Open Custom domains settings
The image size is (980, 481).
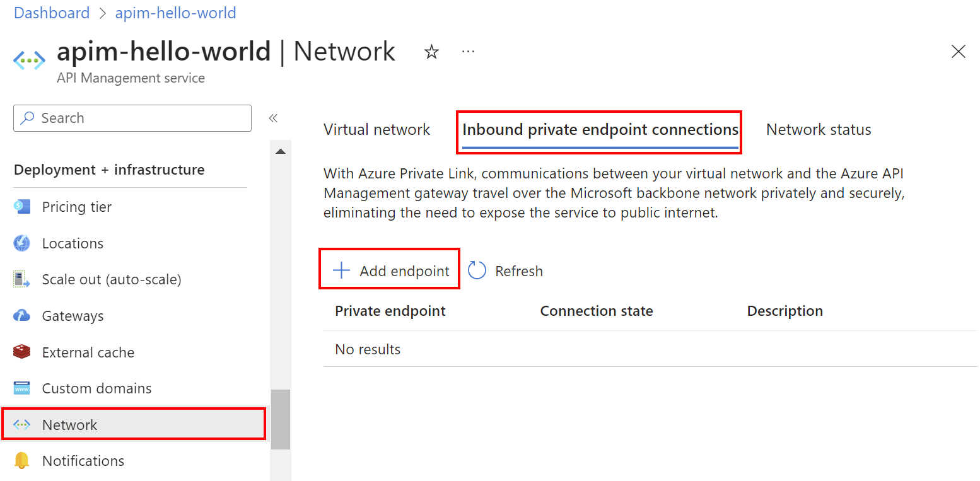96,388
